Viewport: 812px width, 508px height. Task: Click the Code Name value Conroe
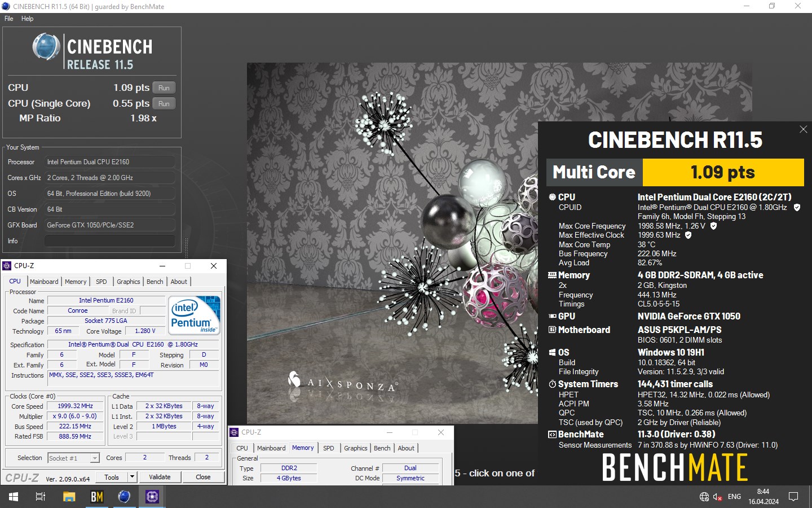pyautogui.click(x=78, y=310)
